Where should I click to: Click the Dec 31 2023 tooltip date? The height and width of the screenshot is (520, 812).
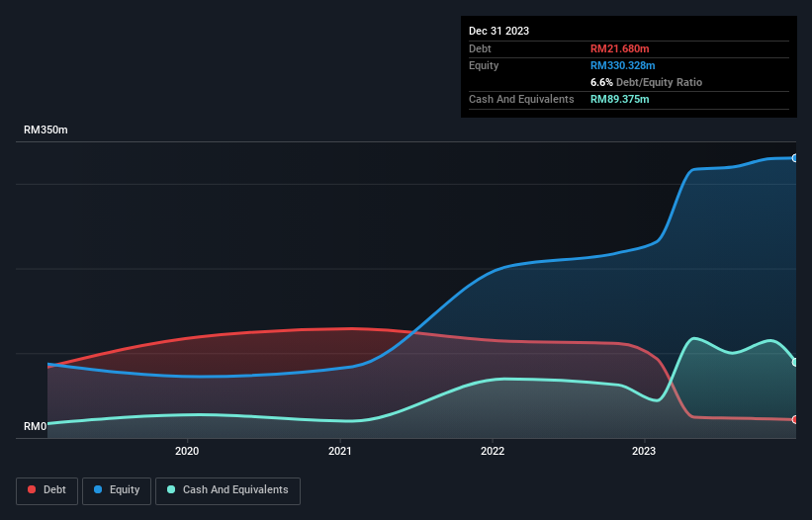click(498, 31)
